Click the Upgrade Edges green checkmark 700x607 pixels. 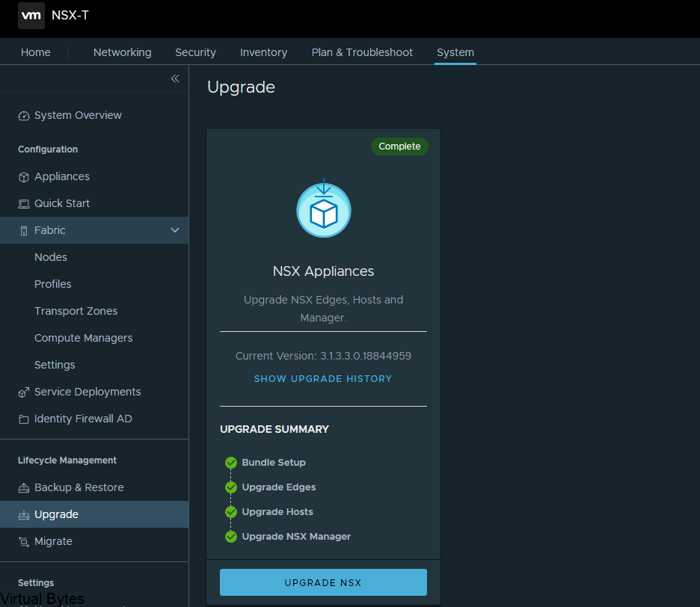click(x=231, y=487)
